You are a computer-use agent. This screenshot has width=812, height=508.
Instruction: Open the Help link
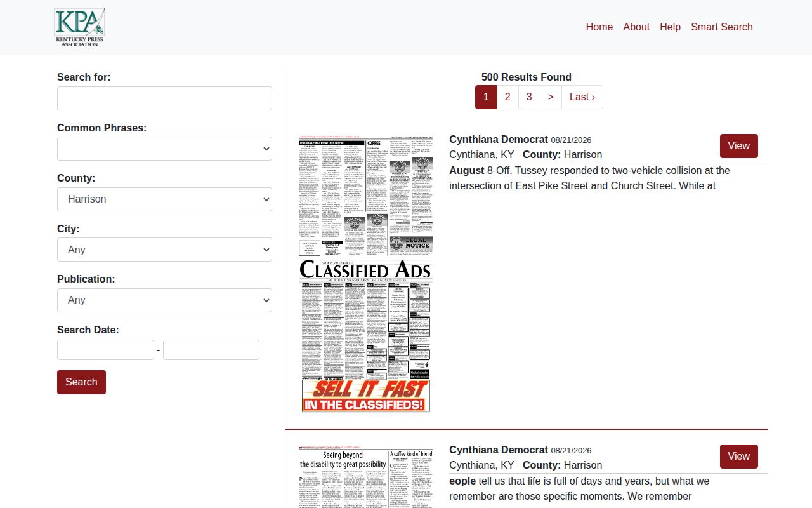670,27
